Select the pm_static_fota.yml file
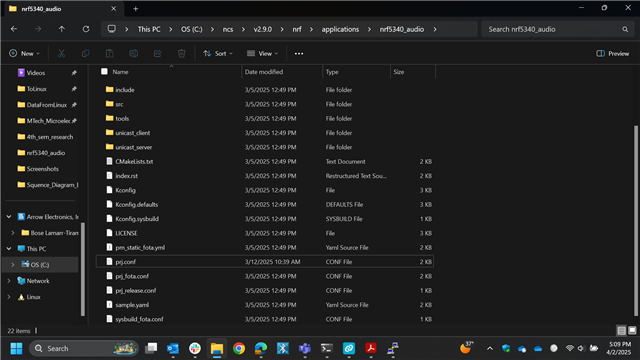640x360 pixels. (264, 247)
